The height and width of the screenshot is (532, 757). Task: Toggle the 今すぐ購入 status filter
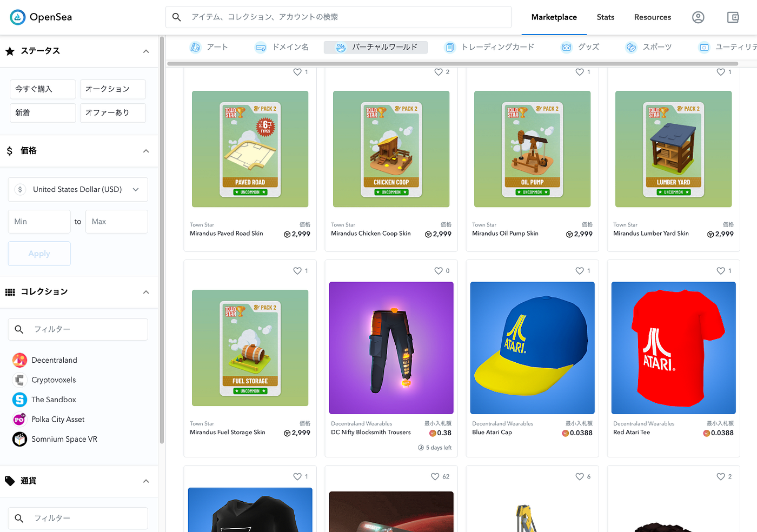pyautogui.click(x=43, y=89)
